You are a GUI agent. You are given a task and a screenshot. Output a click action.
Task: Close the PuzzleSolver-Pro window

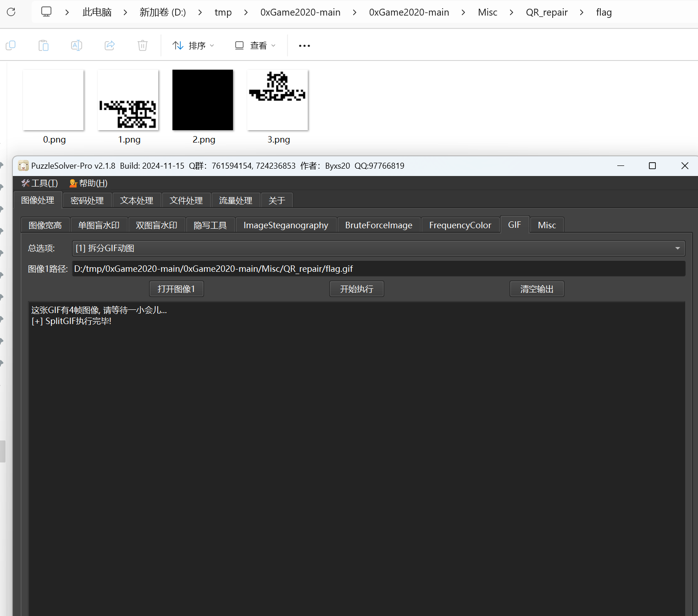[685, 166]
